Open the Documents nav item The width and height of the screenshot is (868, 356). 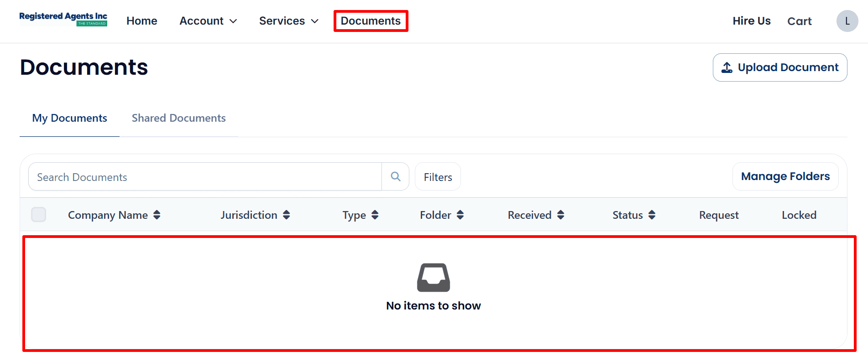[x=371, y=21]
